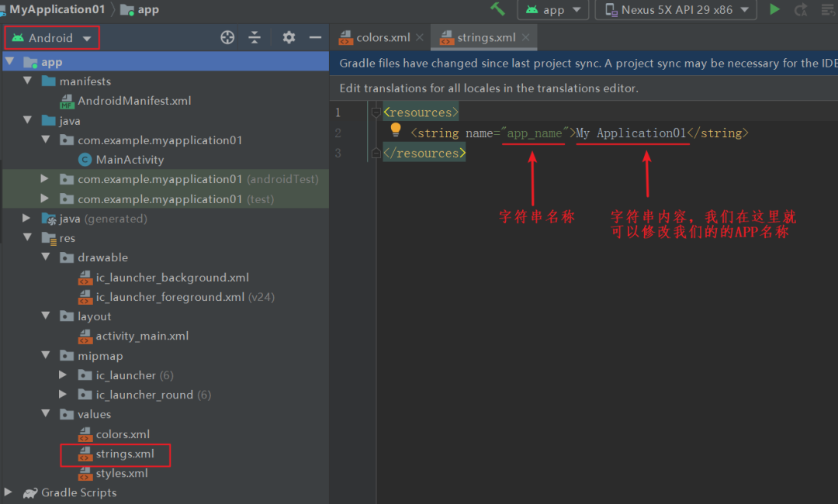Collapse the mipmap folder
The width and height of the screenshot is (838, 504).
pyautogui.click(x=46, y=355)
